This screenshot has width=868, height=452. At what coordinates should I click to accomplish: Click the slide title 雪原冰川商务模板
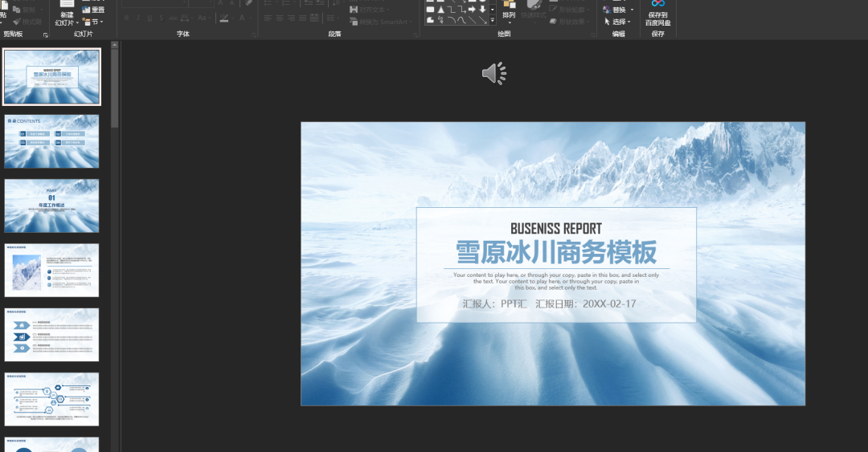556,252
